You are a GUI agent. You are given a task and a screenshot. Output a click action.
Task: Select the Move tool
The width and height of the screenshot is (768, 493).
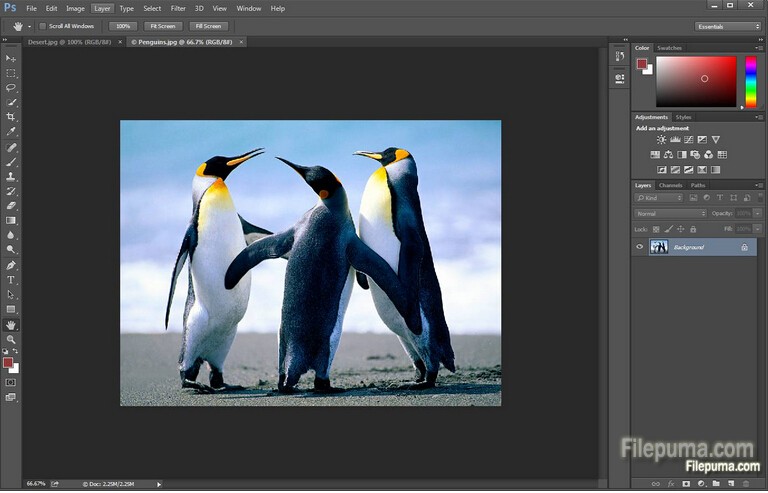point(11,59)
